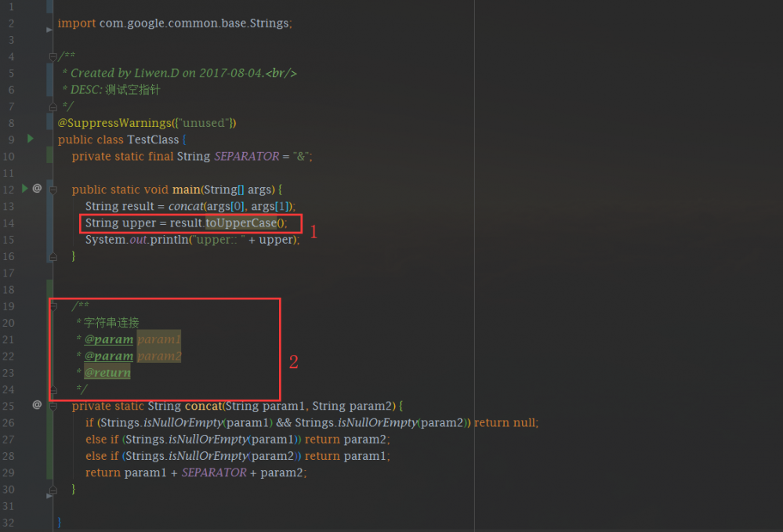Click the @return link in the Javadoc
The width and height of the screenshot is (783, 532).
click(x=107, y=372)
